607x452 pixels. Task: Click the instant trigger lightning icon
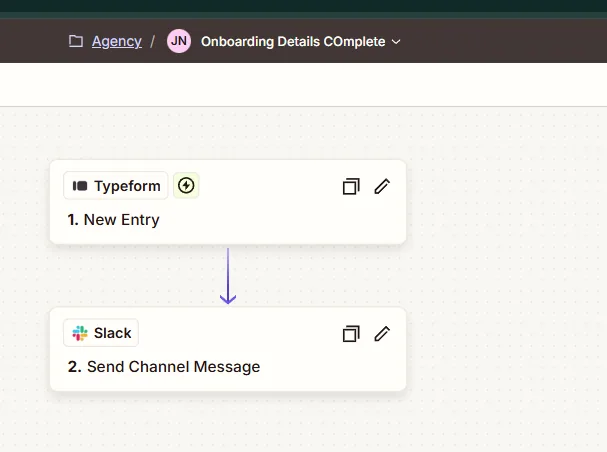pyautogui.click(x=186, y=186)
